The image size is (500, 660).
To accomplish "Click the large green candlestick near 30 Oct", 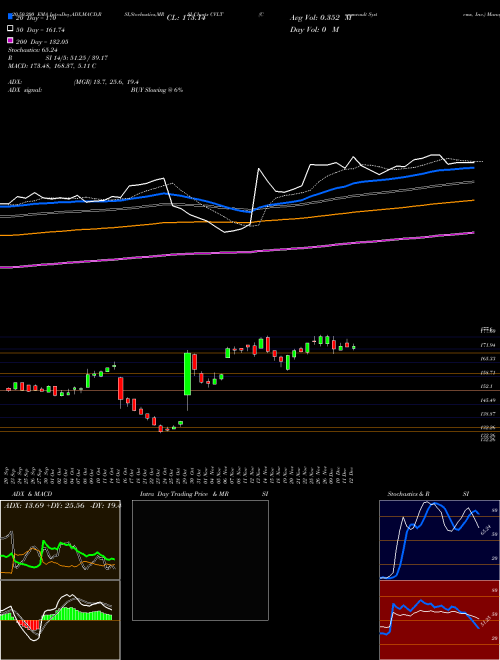I will pyautogui.click(x=187, y=374).
